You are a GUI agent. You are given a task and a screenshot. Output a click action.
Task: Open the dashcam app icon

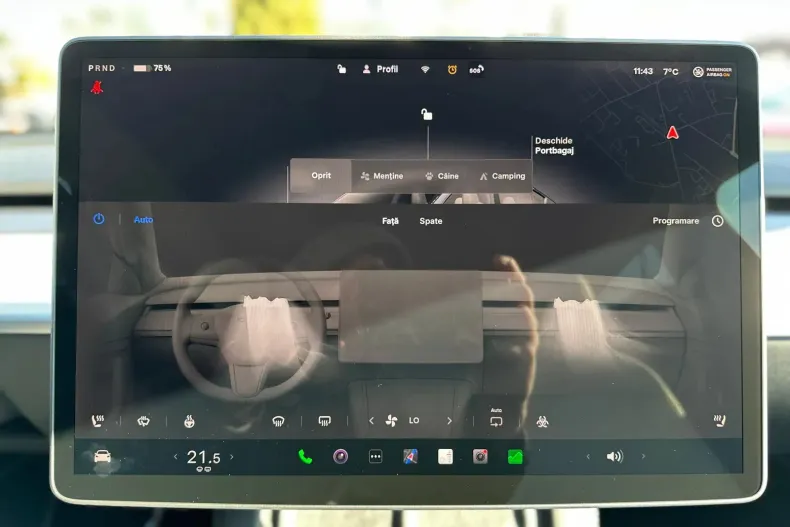coord(480,456)
